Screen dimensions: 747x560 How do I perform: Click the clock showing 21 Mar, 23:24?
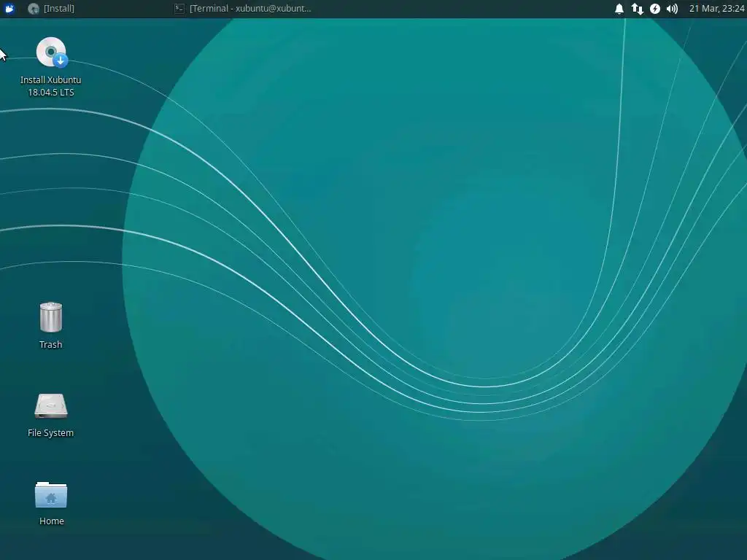pos(716,9)
